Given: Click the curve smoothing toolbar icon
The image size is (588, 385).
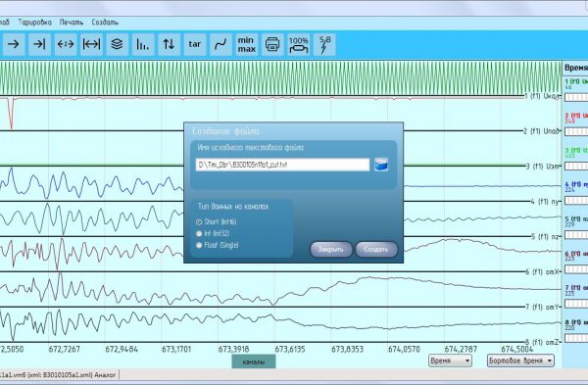Looking at the screenshot, I should tap(220, 44).
